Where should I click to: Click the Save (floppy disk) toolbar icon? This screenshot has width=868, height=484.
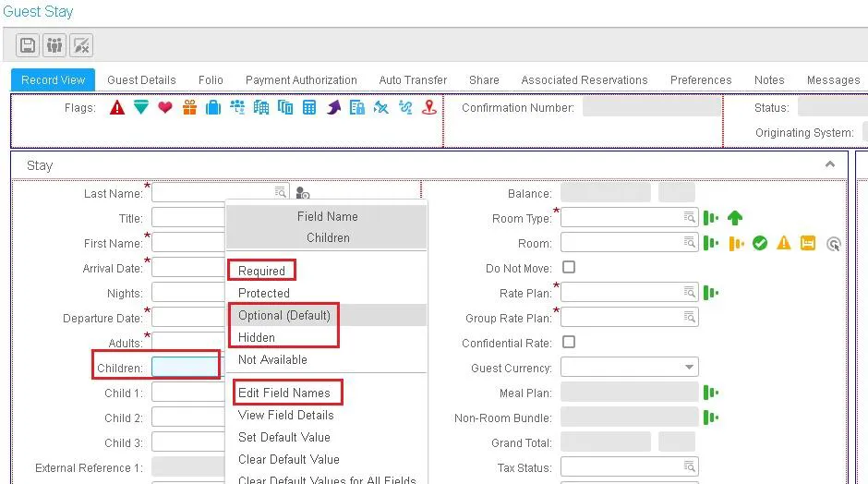28,45
